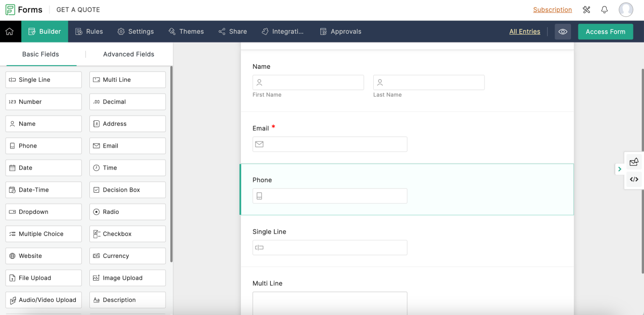Add a Number field
The height and width of the screenshot is (315, 644).
43,102
